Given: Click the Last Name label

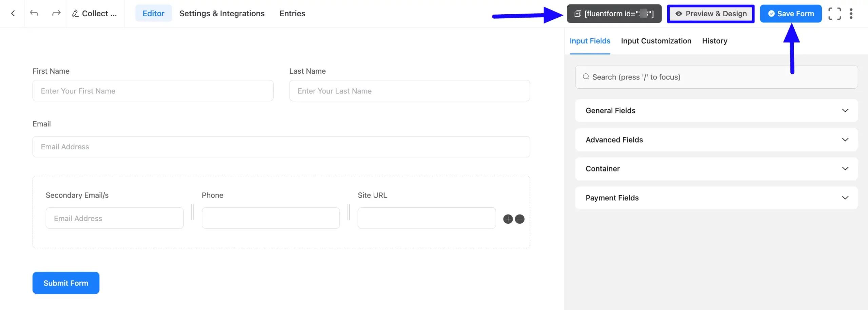Looking at the screenshot, I should [308, 71].
